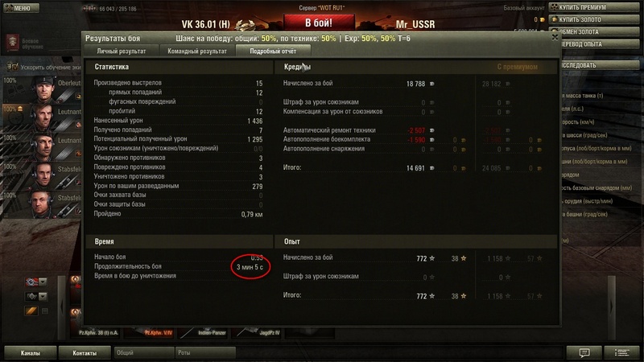Close the battle results window
Screen dimensions: 644x362
[555, 38]
